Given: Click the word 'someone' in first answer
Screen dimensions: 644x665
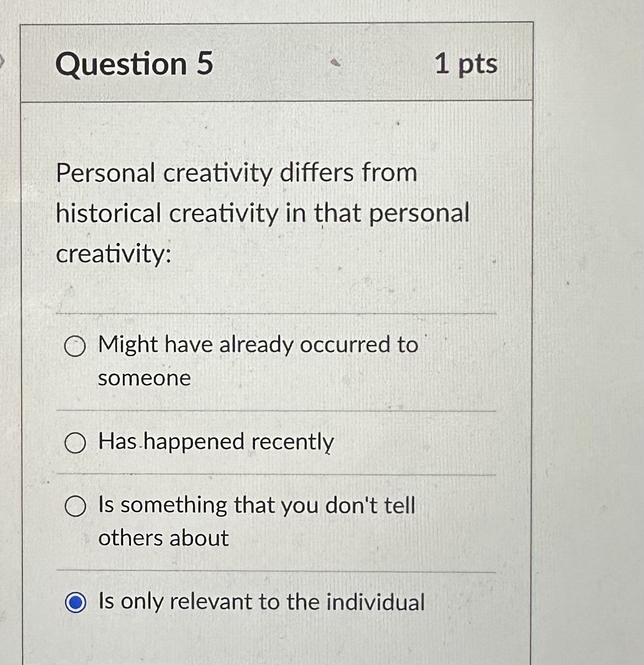Looking at the screenshot, I should 144,379.
